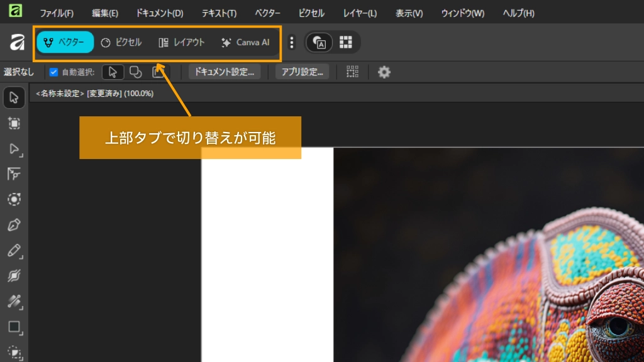
Task: Switch to the レイアウト studio tab
Action: [182, 43]
